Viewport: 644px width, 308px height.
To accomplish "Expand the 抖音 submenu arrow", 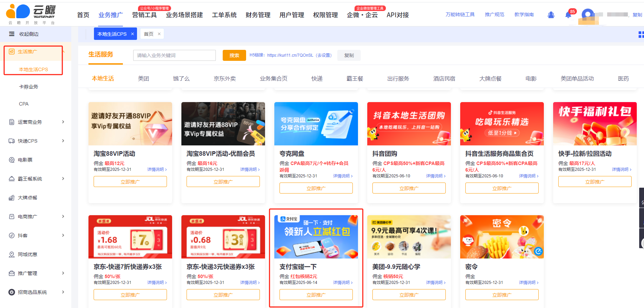I will tap(63, 235).
